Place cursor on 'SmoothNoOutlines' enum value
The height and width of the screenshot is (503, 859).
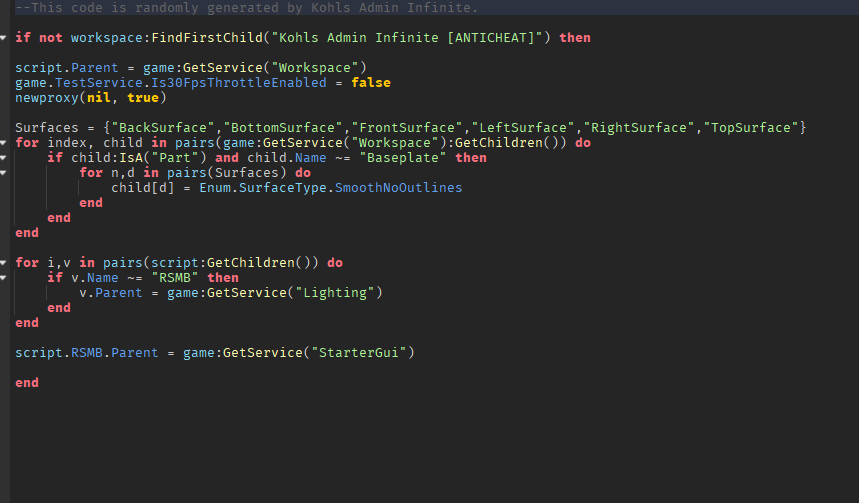pos(398,188)
